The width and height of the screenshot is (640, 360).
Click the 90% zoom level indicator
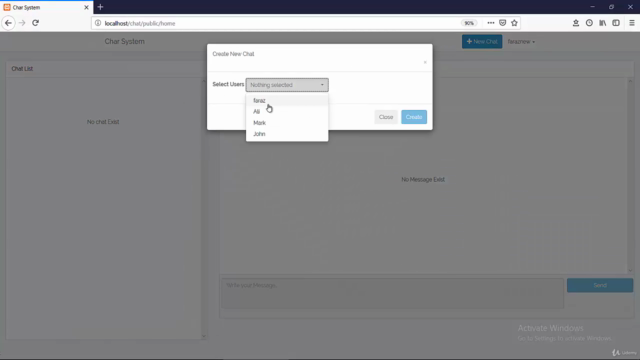(469, 23)
